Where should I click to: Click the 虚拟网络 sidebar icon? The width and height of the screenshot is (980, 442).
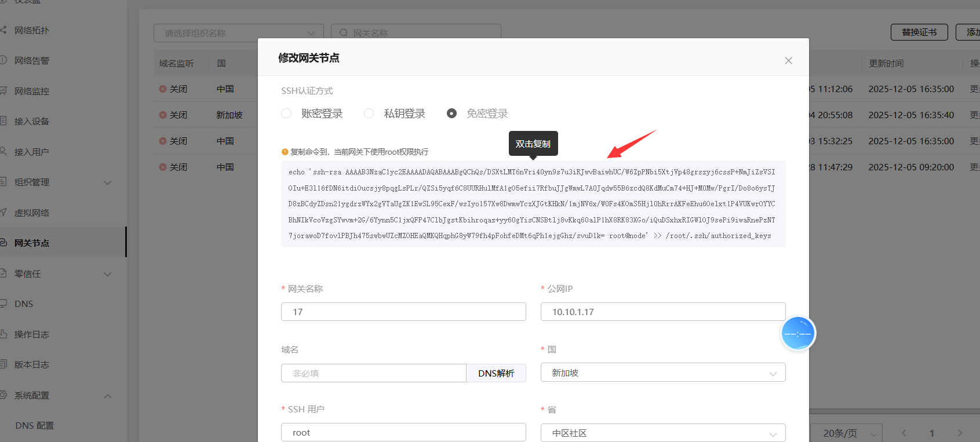point(3,212)
